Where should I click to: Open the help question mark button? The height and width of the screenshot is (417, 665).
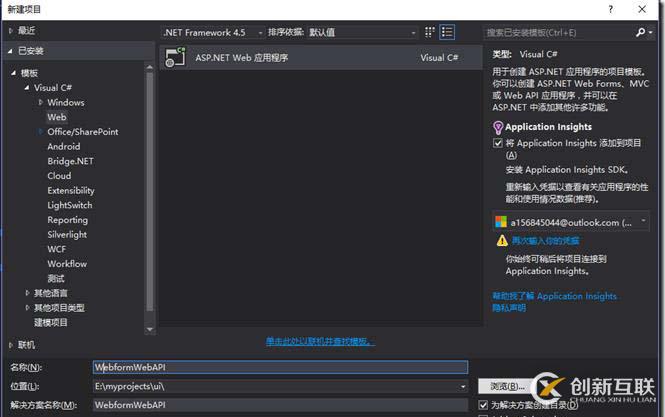(x=610, y=9)
